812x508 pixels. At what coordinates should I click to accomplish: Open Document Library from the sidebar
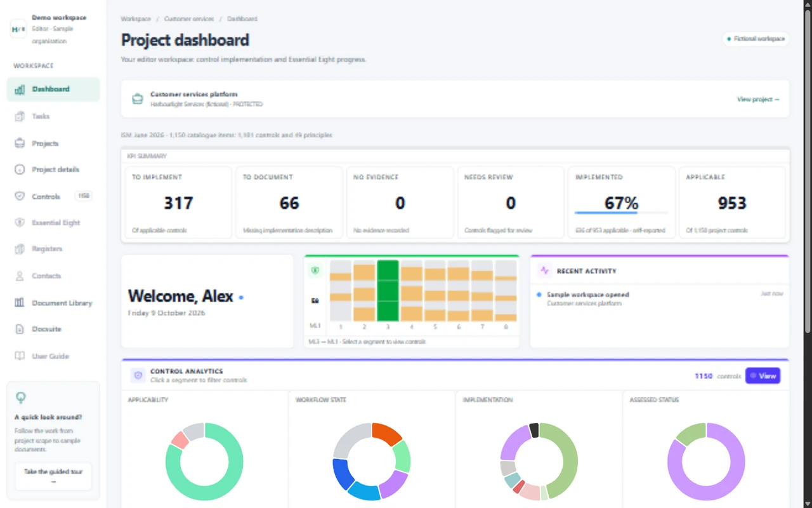tap(53, 303)
